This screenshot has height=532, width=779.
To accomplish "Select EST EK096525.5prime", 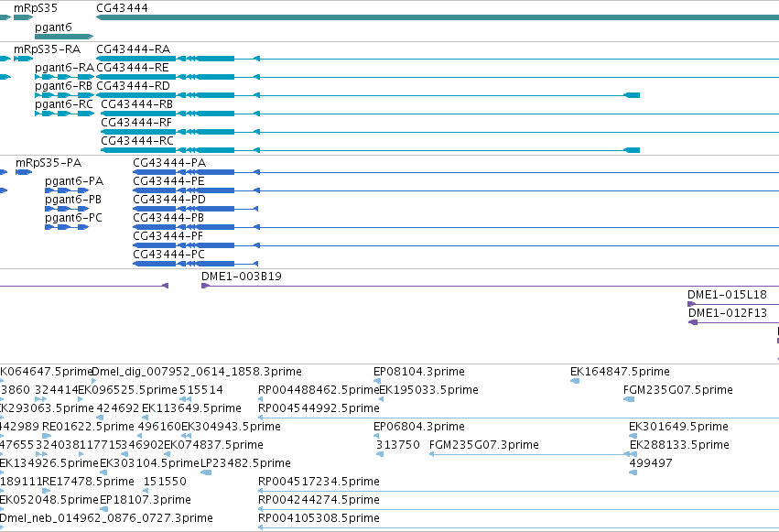I will coord(127,390).
